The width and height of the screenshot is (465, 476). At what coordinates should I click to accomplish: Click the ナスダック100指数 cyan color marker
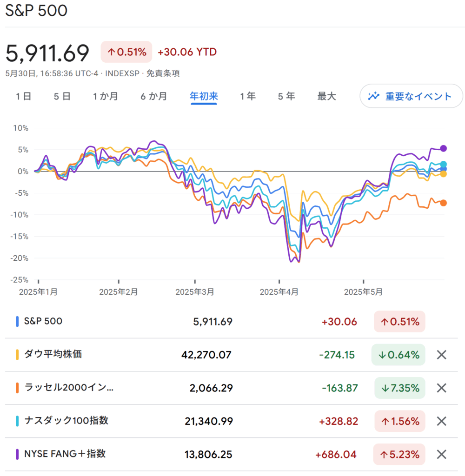(17, 421)
